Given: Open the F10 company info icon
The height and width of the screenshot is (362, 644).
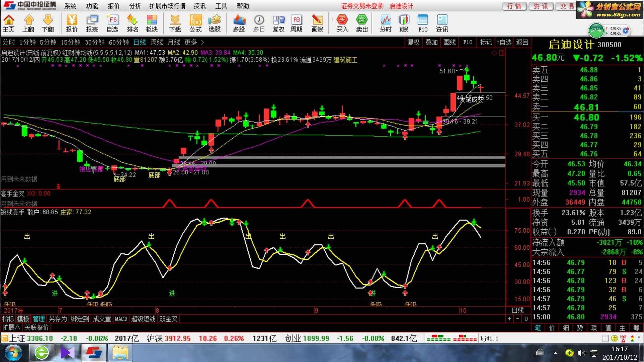Looking at the screenshot, I should 423,23.
